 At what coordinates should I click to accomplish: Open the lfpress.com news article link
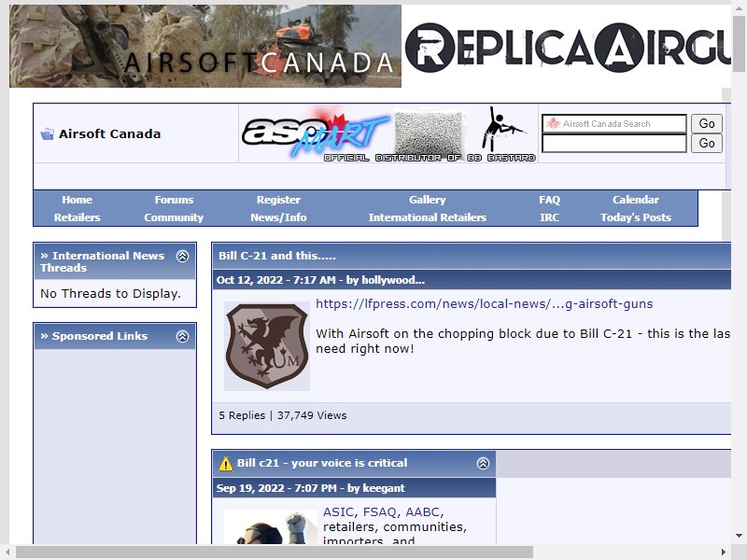click(x=484, y=304)
